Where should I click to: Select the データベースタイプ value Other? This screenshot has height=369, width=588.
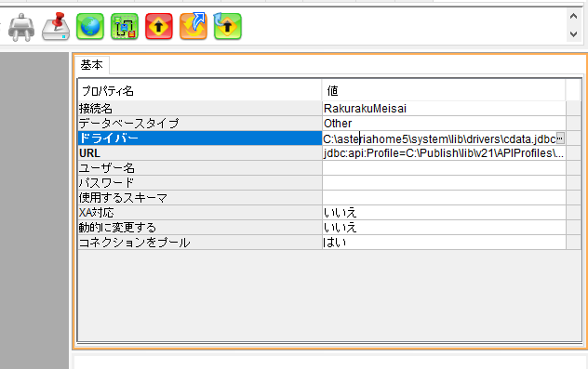[x=444, y=124]
